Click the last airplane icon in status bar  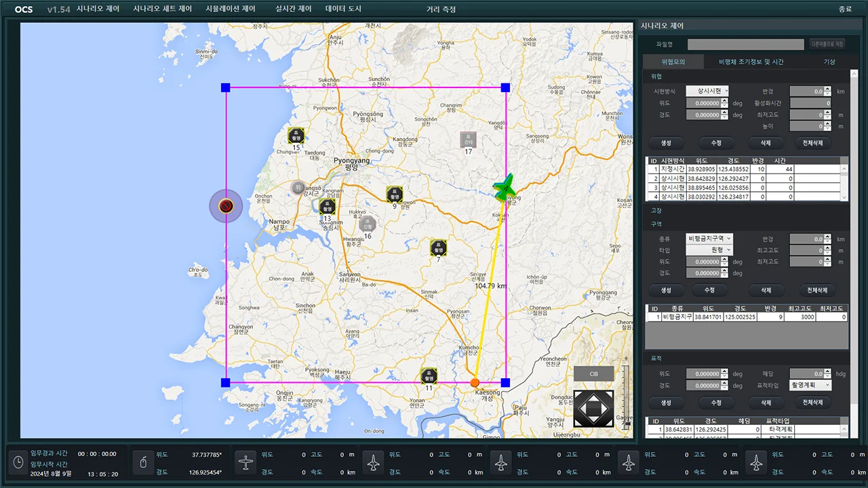[756, 462]
